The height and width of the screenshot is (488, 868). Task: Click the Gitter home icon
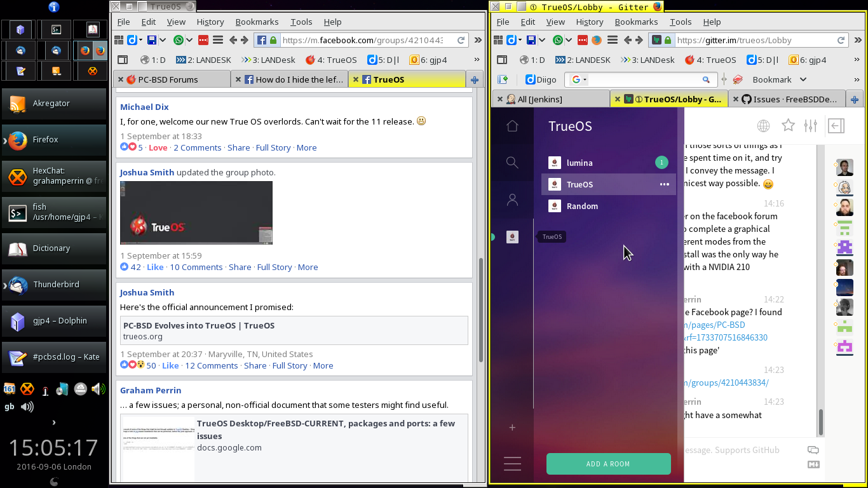click(512, 126)
